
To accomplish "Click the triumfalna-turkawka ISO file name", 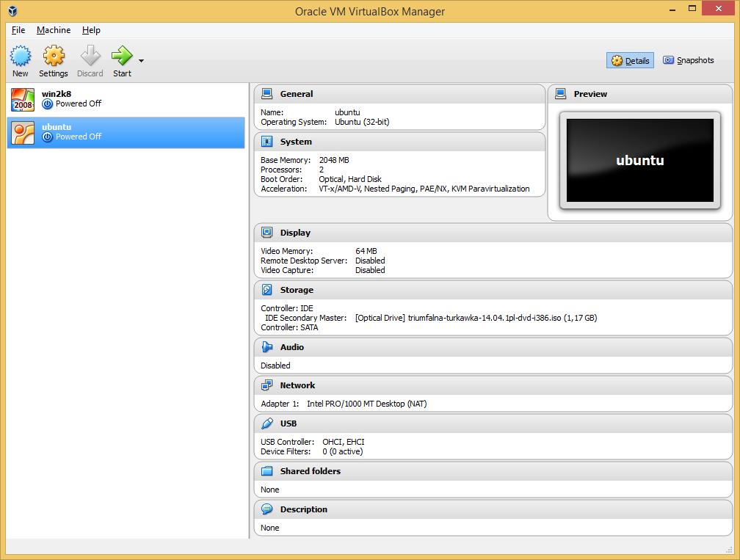I will 485,318.
